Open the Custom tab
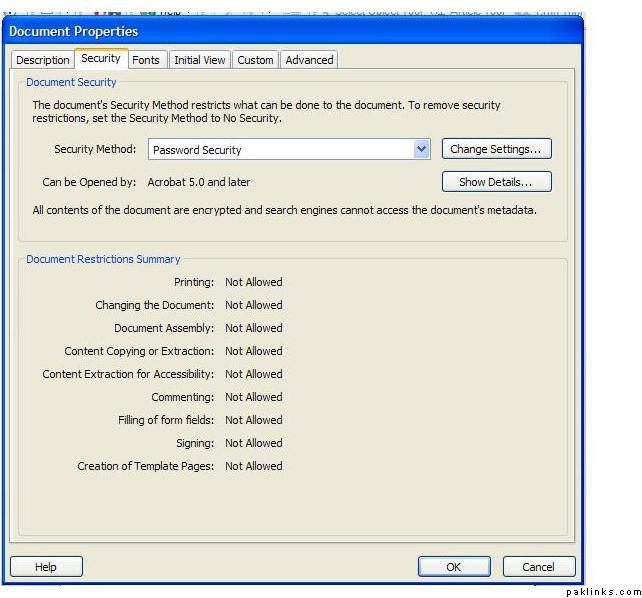642x598 pixels. click(x=255, y=60)
